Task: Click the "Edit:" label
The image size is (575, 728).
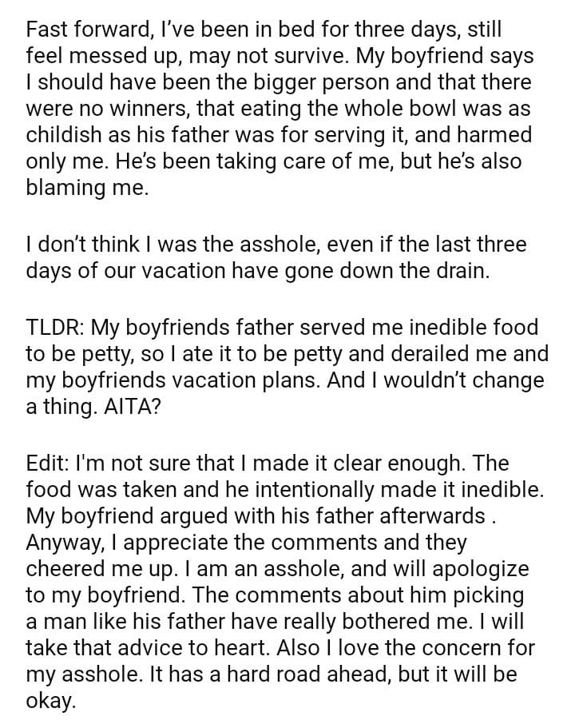Action: 49,463
